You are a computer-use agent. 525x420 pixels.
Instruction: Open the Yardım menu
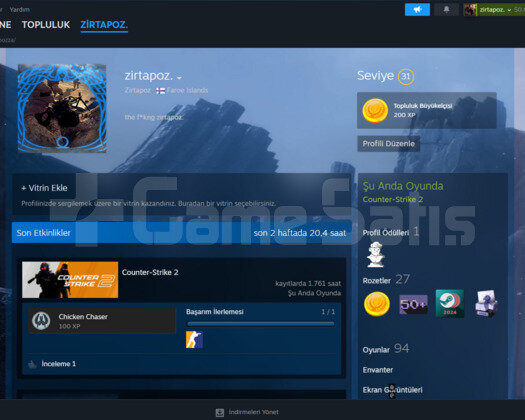point(19,9)
